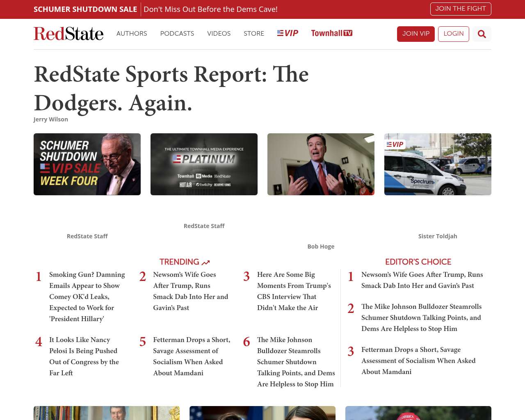Go to the RedState logo homepage
Image resolution: width=525 pixels, height=420 pixels.
point(68,34)
